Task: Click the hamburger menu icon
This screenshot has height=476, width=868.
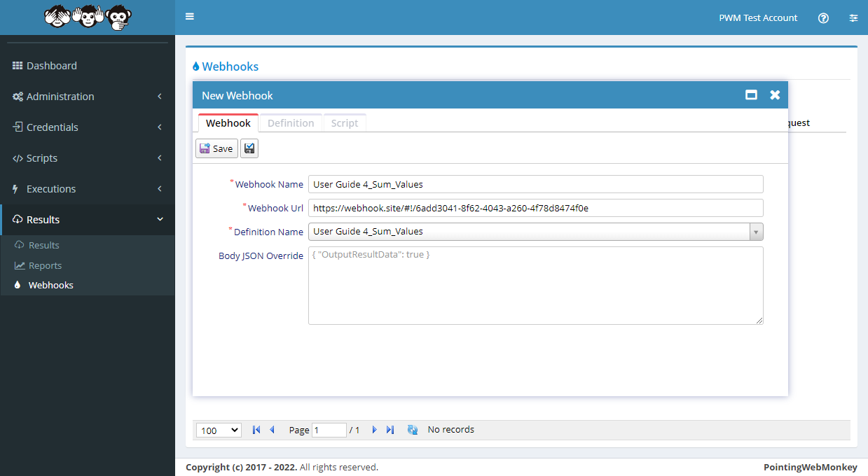Action: click(x=190, y=17)
